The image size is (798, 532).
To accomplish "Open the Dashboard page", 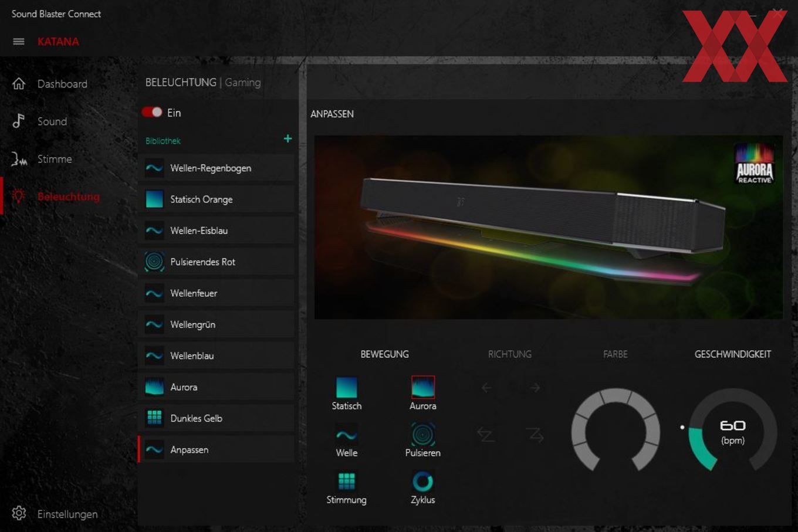I will tap(62, 84).
